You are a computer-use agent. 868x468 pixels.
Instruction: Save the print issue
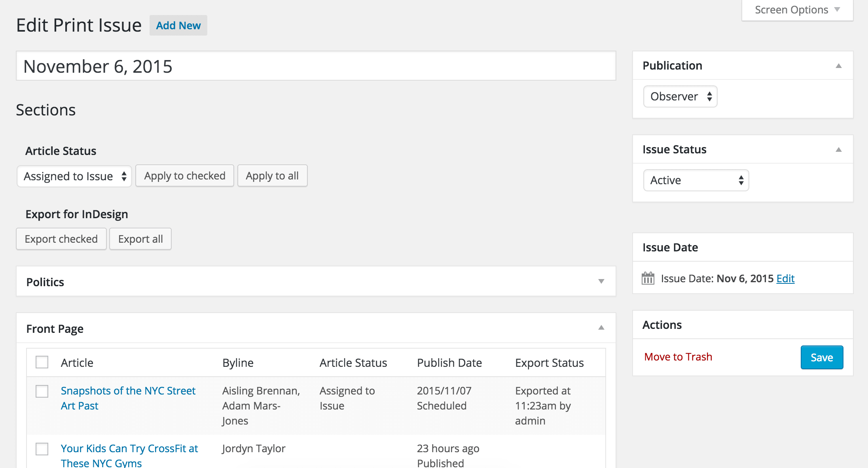click(x=822, y=357)
